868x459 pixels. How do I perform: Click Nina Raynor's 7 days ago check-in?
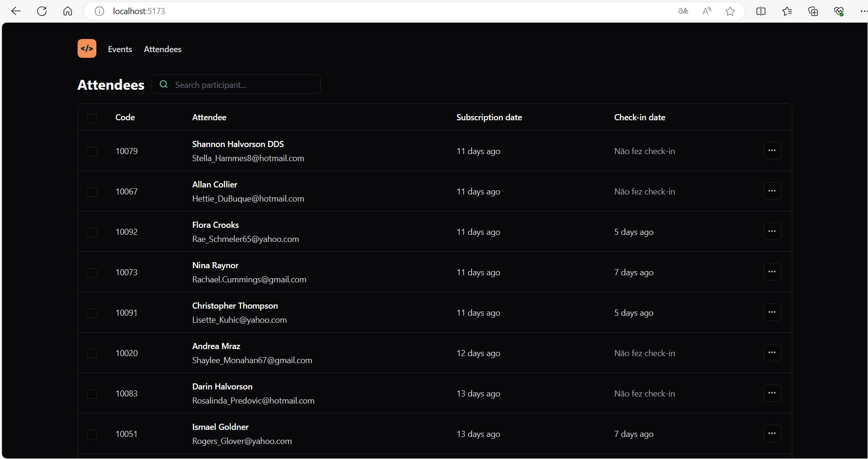634,272
